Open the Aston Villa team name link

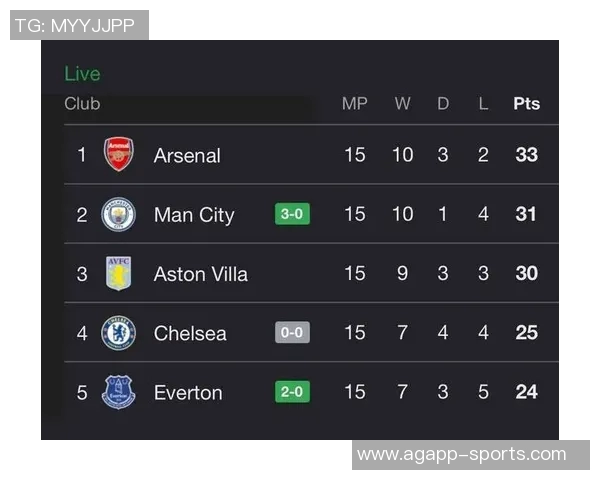click(x=200, y=274)
